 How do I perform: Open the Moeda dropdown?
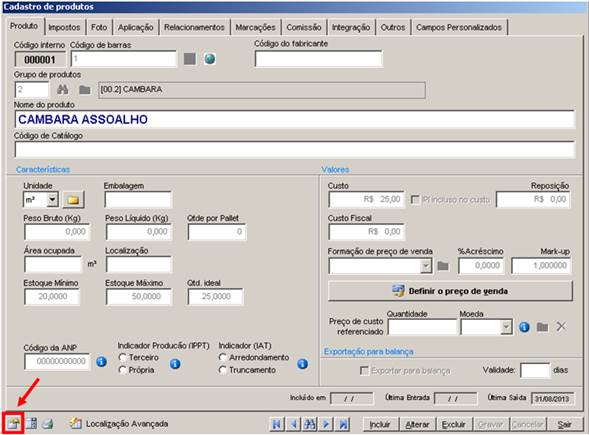(x=506, y=327)
